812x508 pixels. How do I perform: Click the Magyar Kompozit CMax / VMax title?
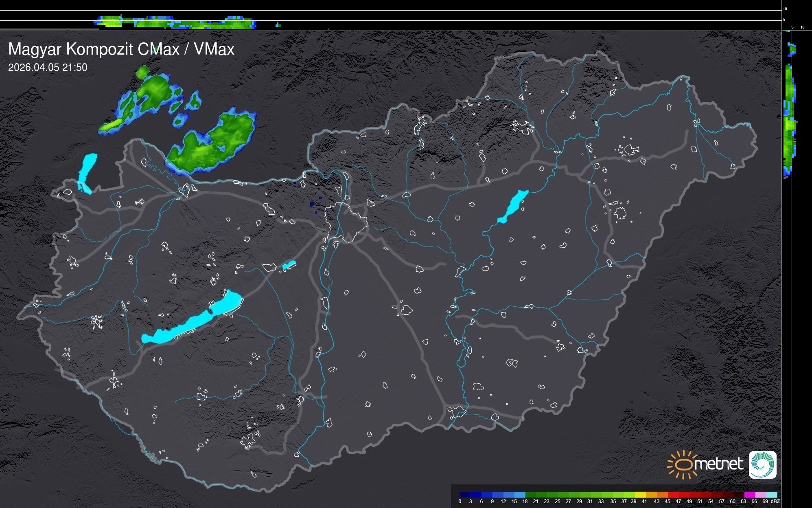(x=121, y=49)
